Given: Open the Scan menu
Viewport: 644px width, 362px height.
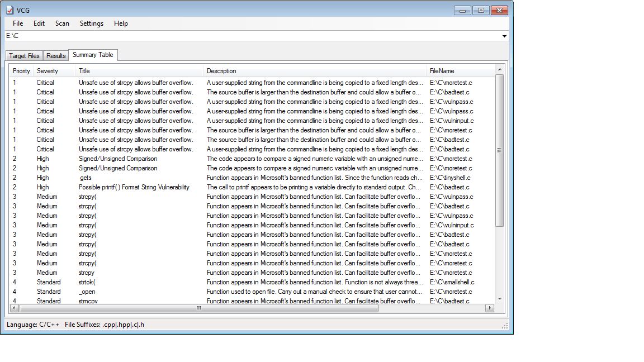Looking at the screenshot, I should tap(61, 23).
